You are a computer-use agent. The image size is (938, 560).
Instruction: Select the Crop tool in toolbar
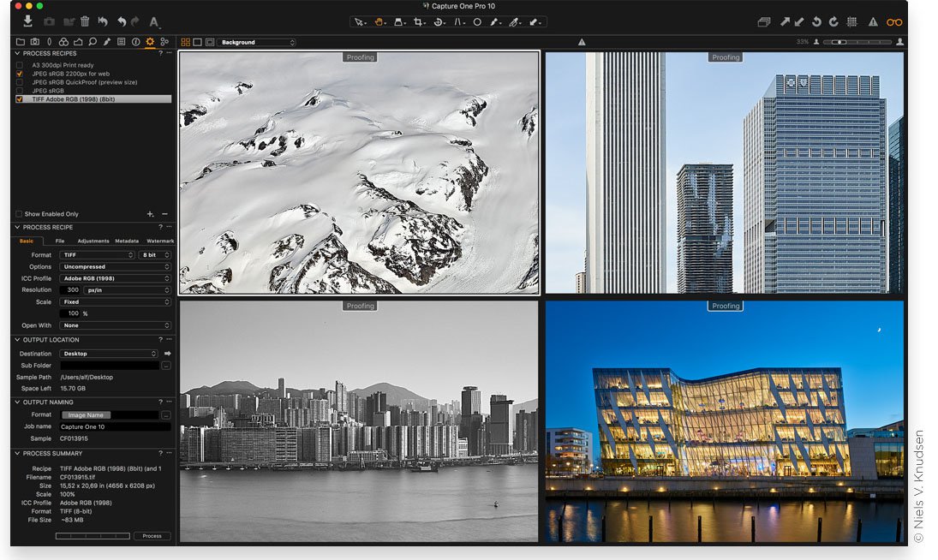pyautogui.click(x=420, y=22)
